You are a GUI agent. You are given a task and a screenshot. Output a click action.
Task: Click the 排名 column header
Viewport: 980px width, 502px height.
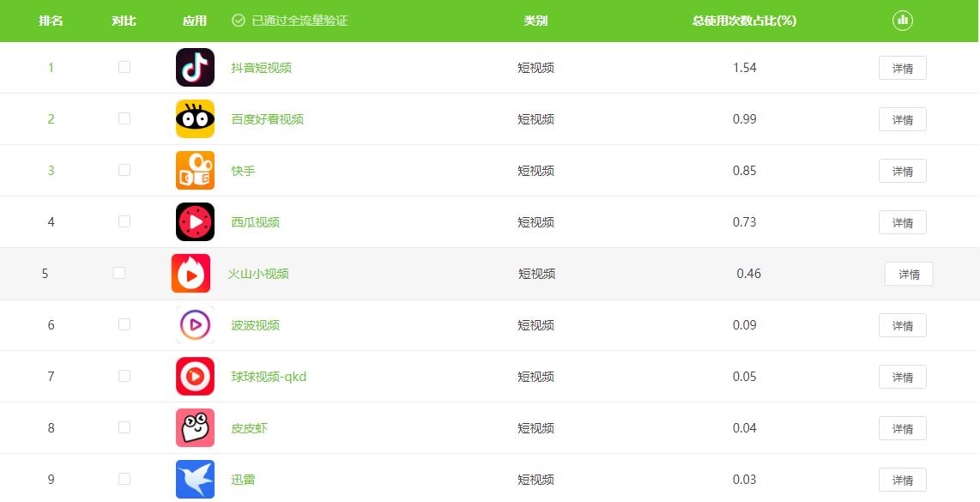pyautogui.click(x=51, y=21)
